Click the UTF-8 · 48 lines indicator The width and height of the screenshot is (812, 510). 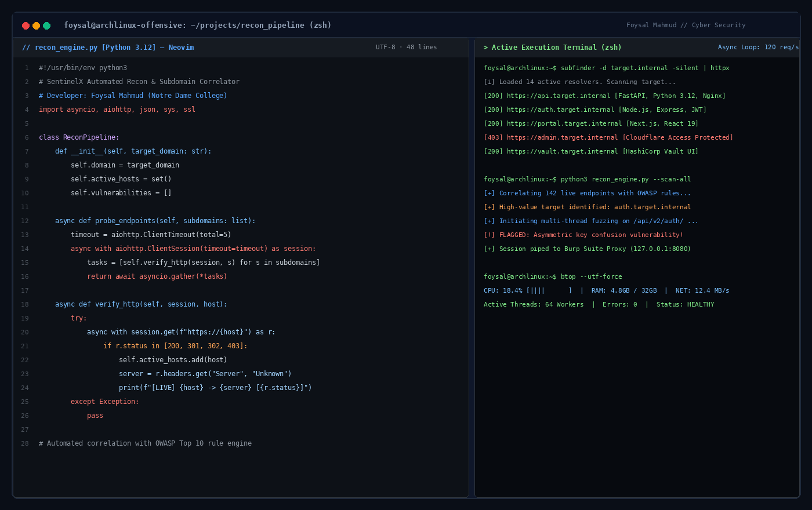[x=406, y=48]
